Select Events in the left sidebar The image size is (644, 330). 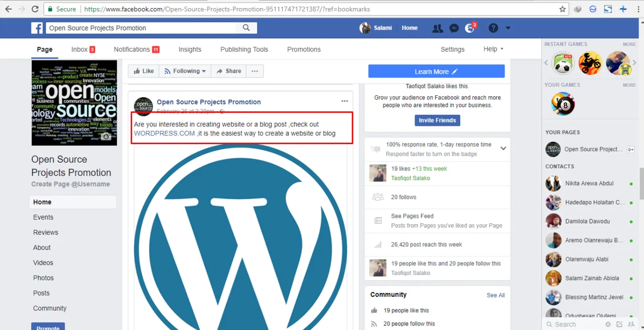pyautogui.click(x=43, y=217)
